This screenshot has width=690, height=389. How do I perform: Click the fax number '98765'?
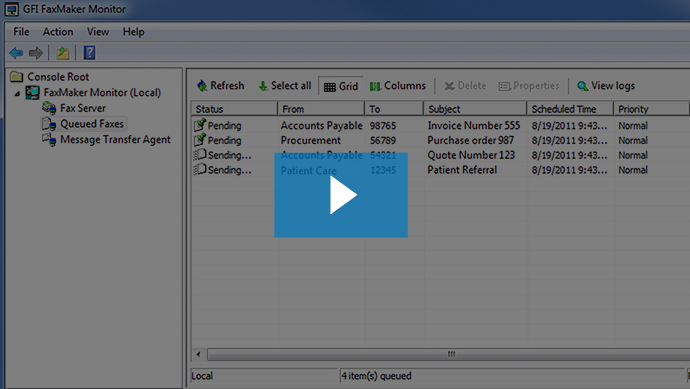383,125
